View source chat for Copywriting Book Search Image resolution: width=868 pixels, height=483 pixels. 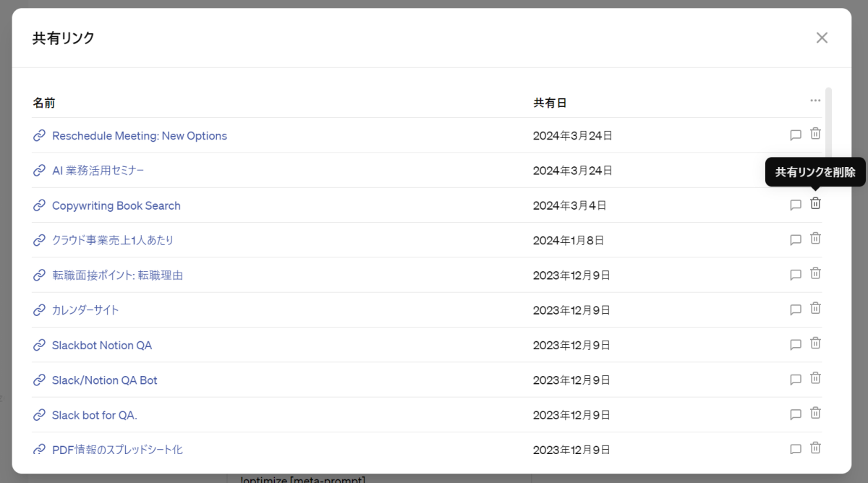796,205
